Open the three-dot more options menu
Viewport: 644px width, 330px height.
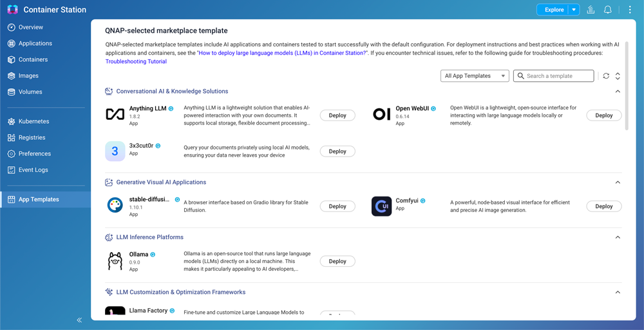pos(630,10)
